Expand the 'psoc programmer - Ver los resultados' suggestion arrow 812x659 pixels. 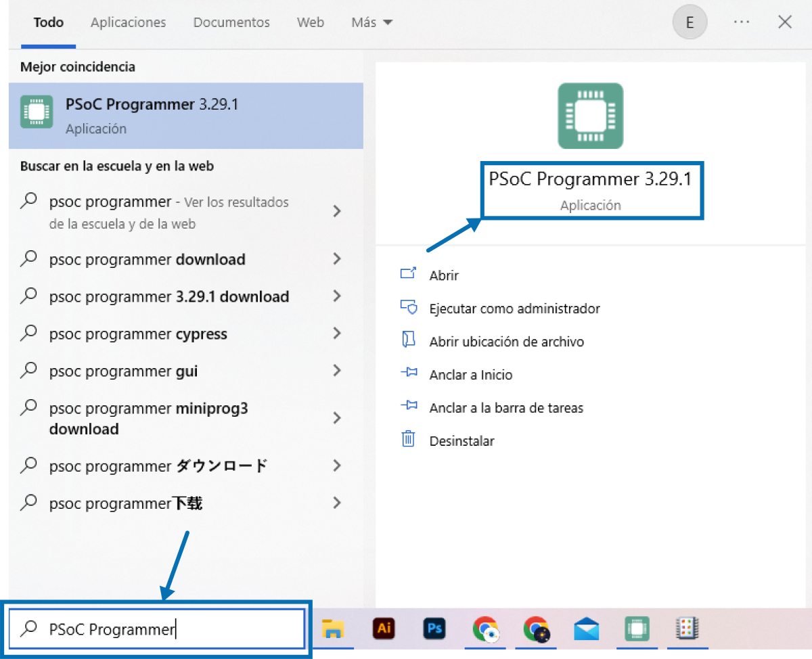[337, 212]
